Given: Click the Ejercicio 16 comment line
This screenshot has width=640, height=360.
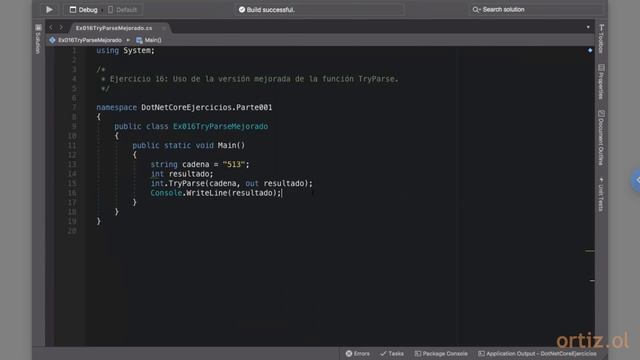Looking at the screenshot, I should [x=249, y=79].
